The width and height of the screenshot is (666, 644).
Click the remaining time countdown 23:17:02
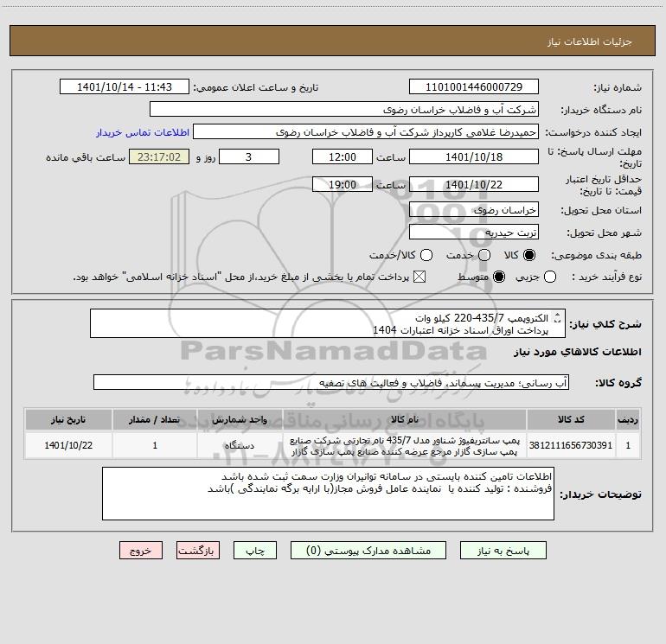pos(159,156)
